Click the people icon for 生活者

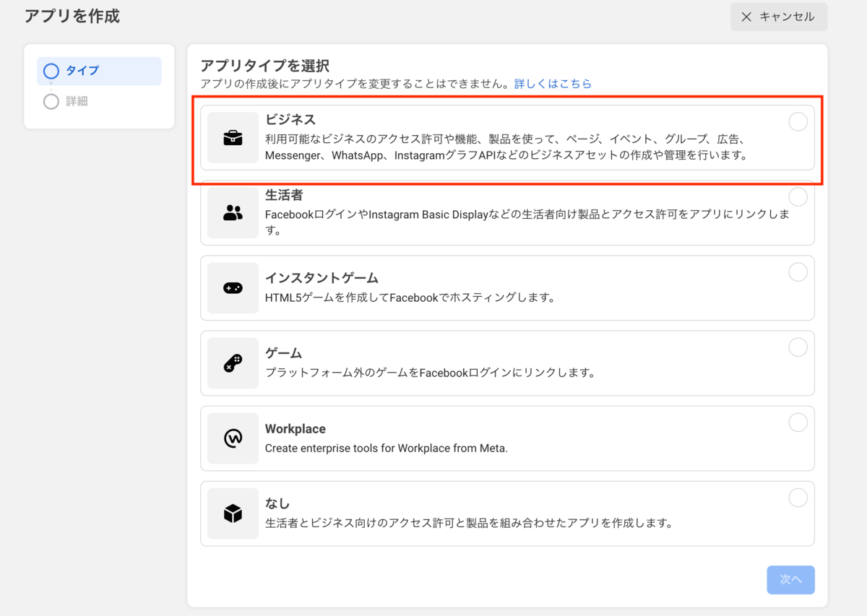coord(233,212)
